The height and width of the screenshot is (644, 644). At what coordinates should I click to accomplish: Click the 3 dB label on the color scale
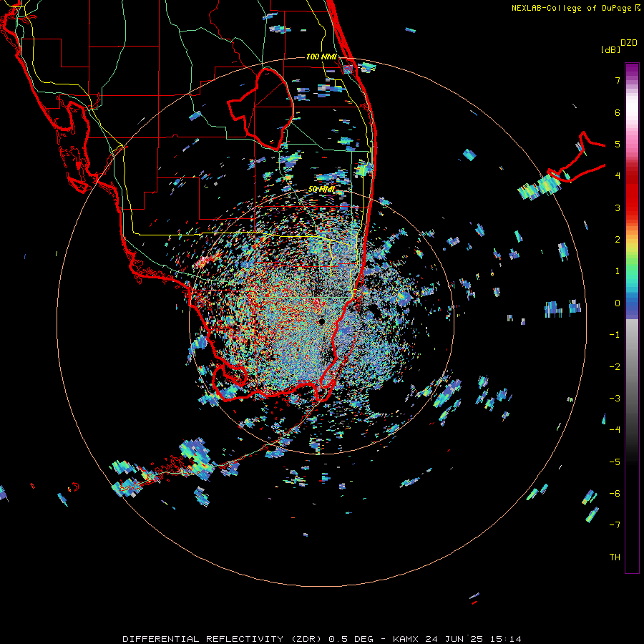[618, 208]
